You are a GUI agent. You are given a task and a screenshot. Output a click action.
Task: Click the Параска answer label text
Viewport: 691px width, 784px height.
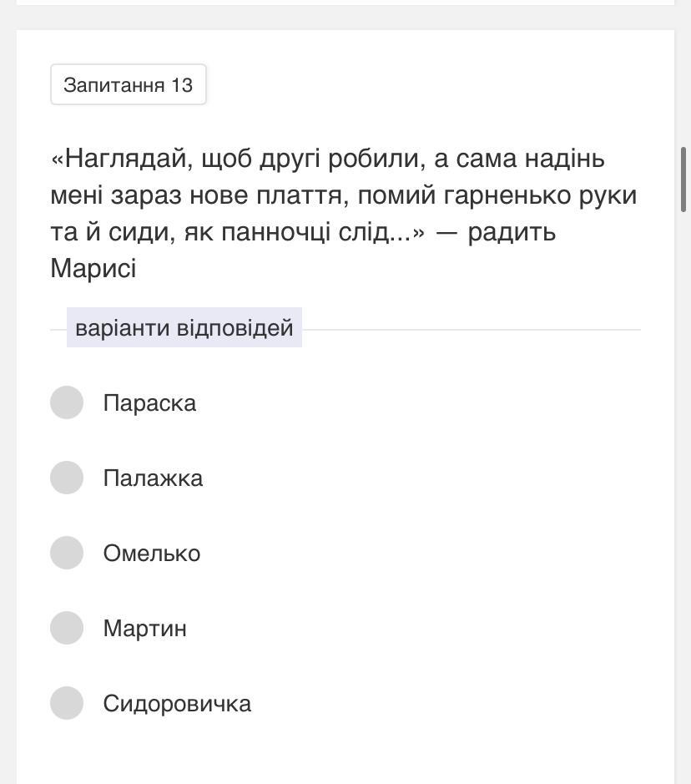tap(149, 403)
